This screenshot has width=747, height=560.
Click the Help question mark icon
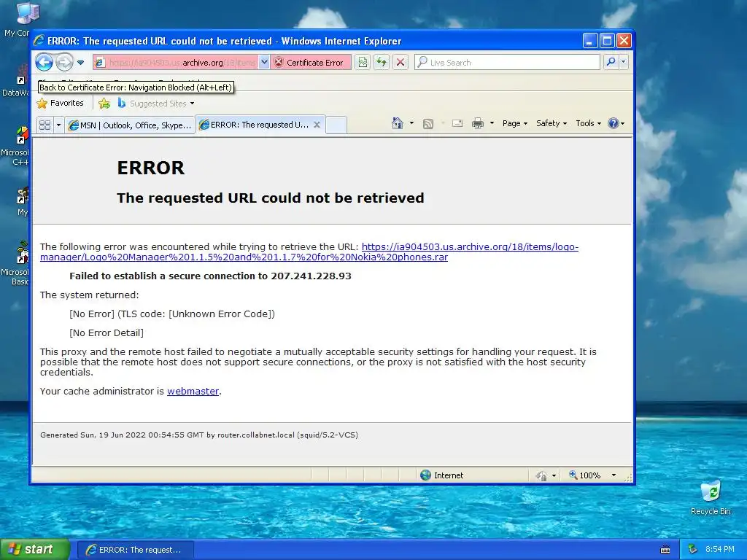point(613,123)
